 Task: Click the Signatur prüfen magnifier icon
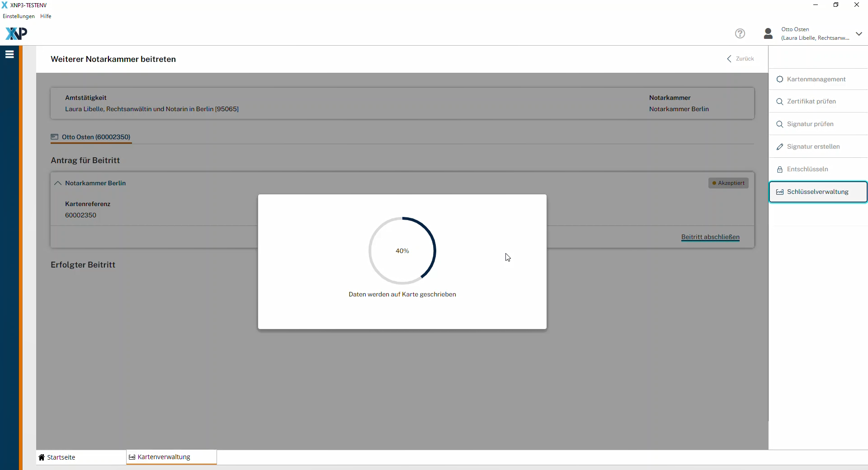point(780,124)
